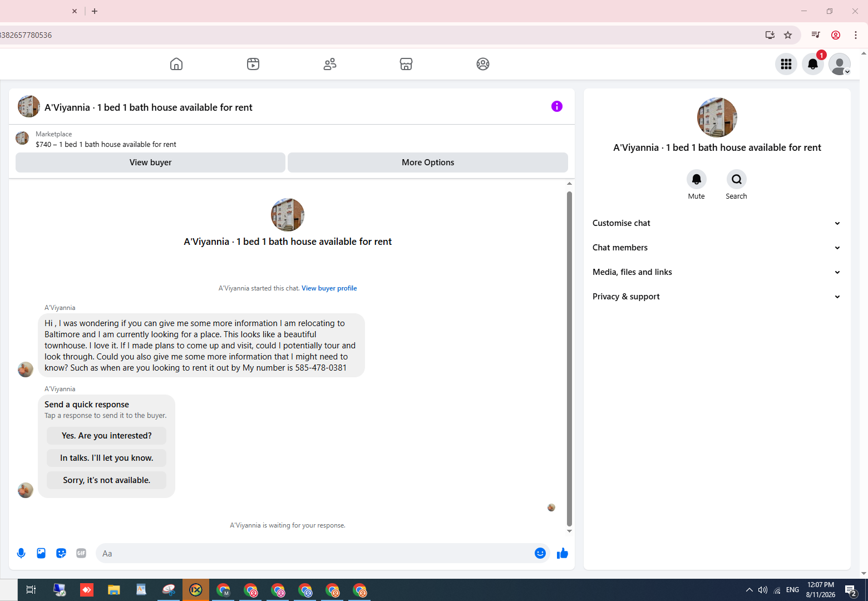Screen dimensions: 868x601
Task: Open More Options for the listing
Action: point(428,162)
